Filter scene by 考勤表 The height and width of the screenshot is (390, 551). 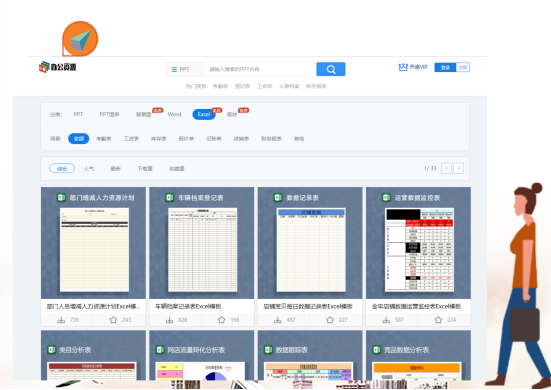click(104, 139)
